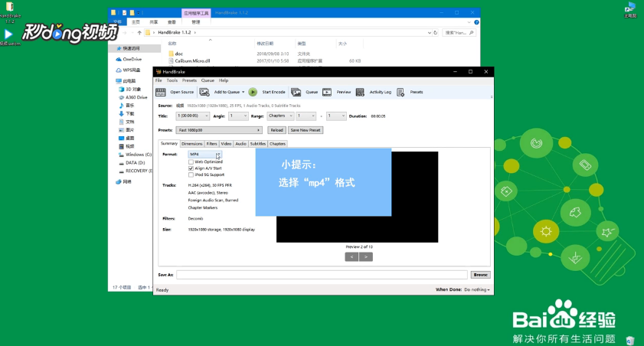Open the Presets Fast 1080p30 selector
644x346 pixels.
[219, 130]
